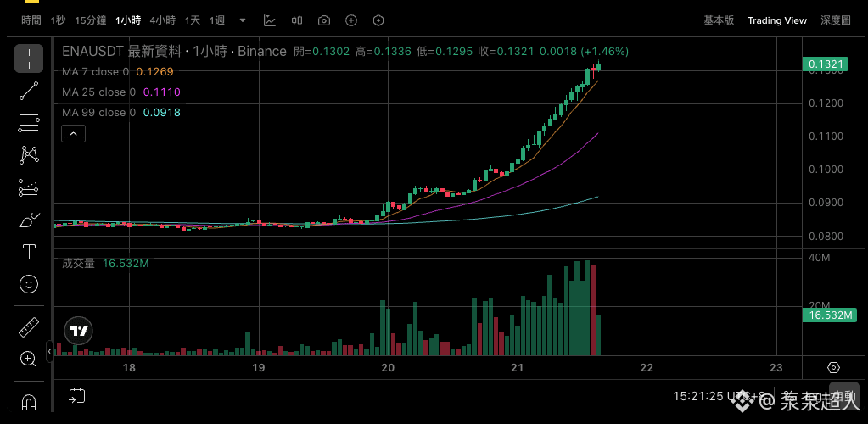Take a chart snapshot with camera icon
Viewport: 868px width, 424px height.
point(324,20)
